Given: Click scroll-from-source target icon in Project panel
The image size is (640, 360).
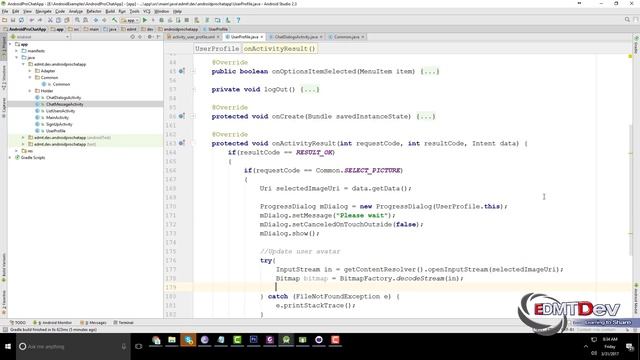Looking at the screenshot, I should [132, 37].
